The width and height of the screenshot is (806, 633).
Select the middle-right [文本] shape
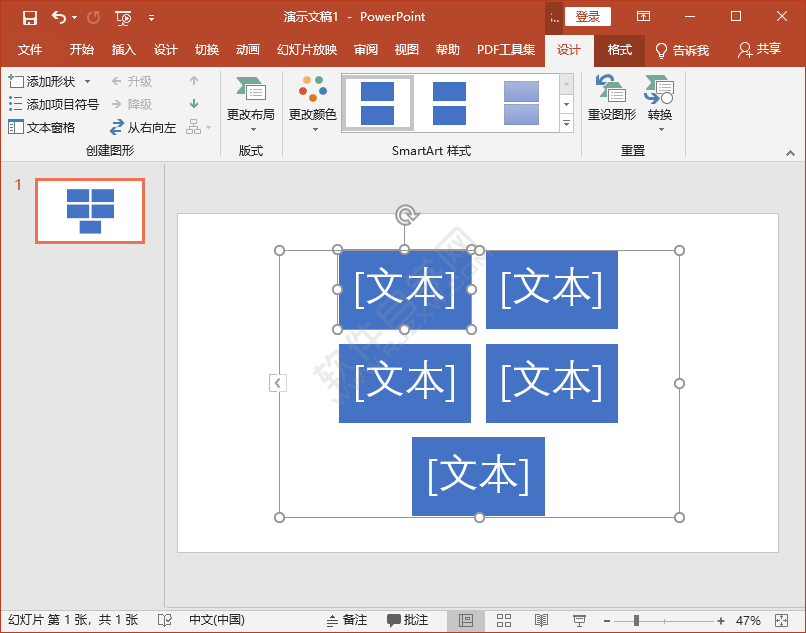(552, 383)
